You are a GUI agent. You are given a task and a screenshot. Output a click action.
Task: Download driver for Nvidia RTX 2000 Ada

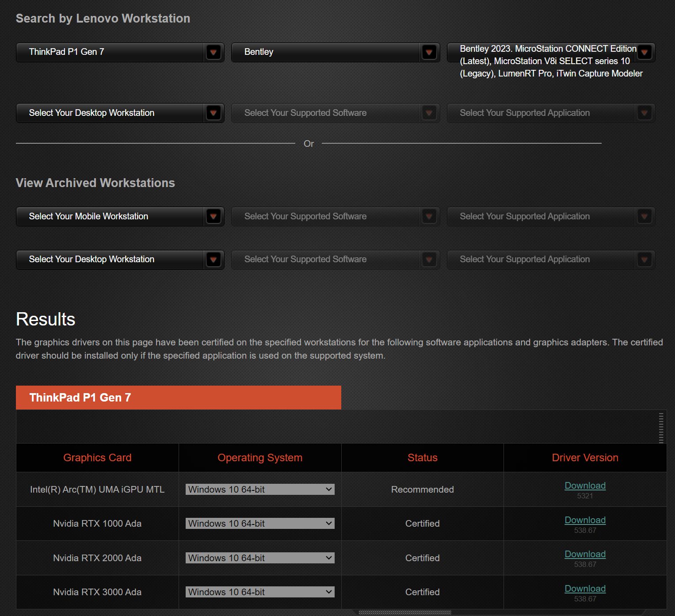pyautogui.click(x=585, y=554)
